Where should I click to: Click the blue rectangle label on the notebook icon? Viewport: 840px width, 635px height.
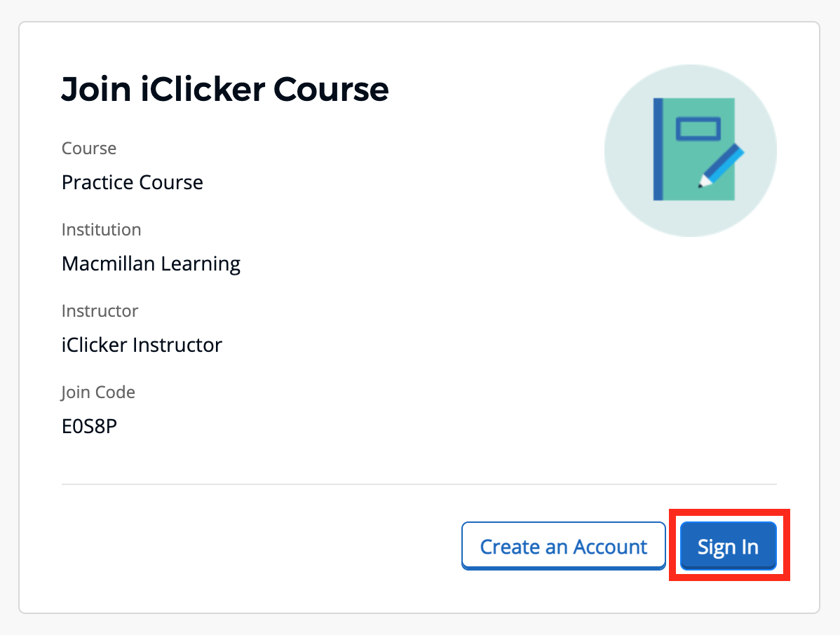(698, 130)
